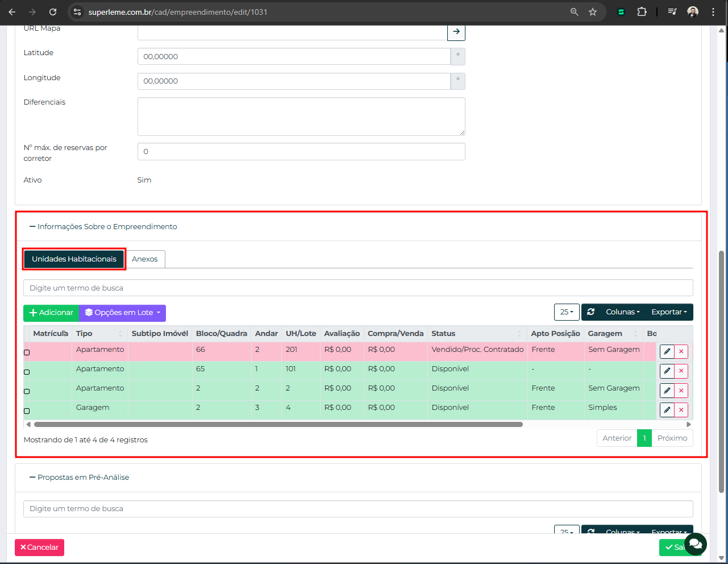Open browser extensions puzzle icon
Image resolution: width=728 pixels, height=564 pixels.
[x=642, y=12]
